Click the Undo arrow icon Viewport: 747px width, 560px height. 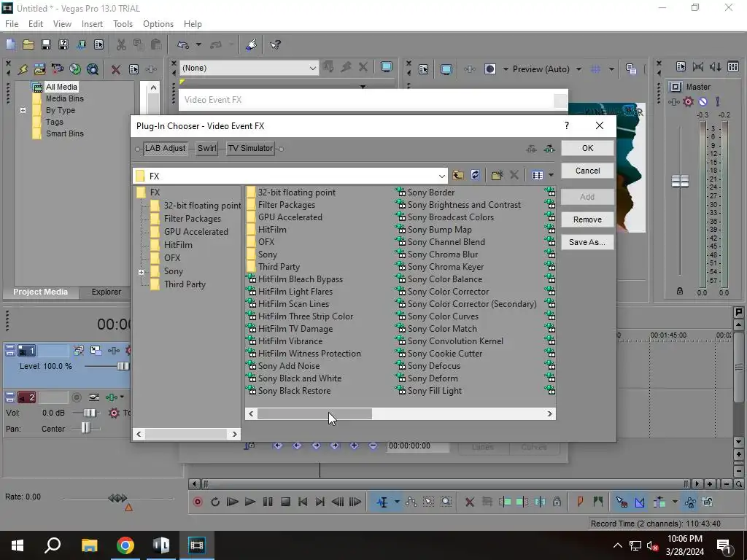point(183,44)
